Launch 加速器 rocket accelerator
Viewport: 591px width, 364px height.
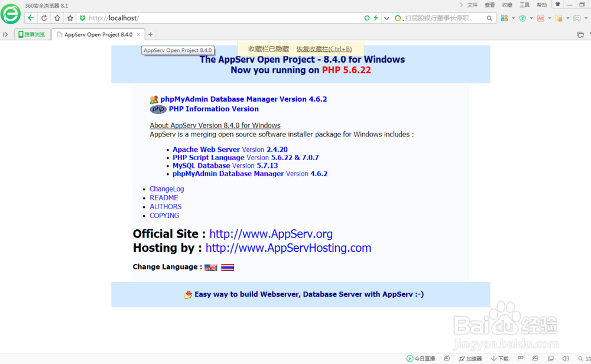(470, 358)
